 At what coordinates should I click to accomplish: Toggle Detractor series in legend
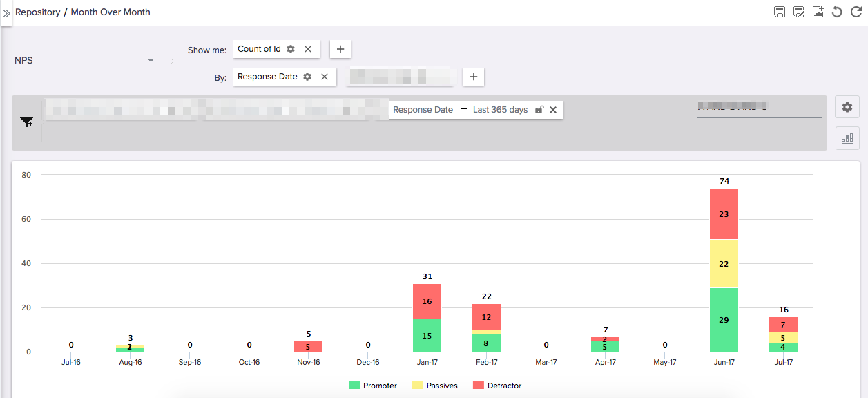497,386
